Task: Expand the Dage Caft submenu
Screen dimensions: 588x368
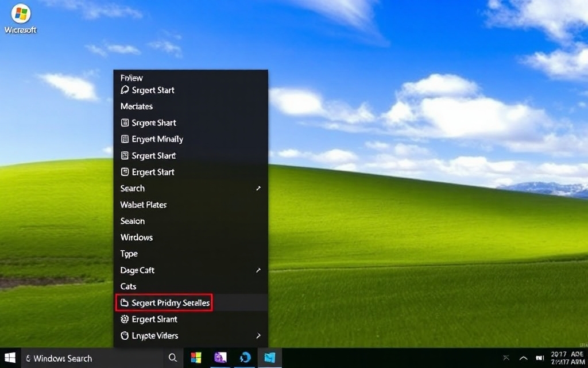Action: 191,270
